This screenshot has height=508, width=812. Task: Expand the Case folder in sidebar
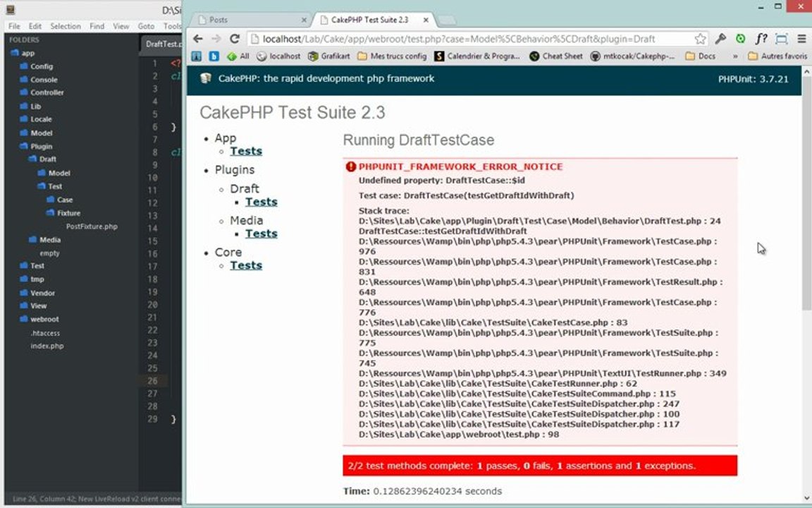tap(59, 200)
